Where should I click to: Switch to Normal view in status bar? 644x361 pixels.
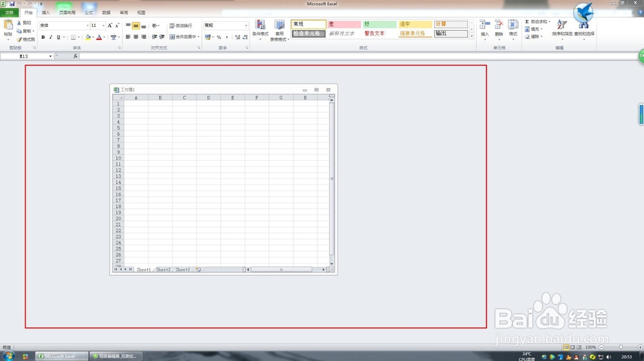[x=566, y=347]
